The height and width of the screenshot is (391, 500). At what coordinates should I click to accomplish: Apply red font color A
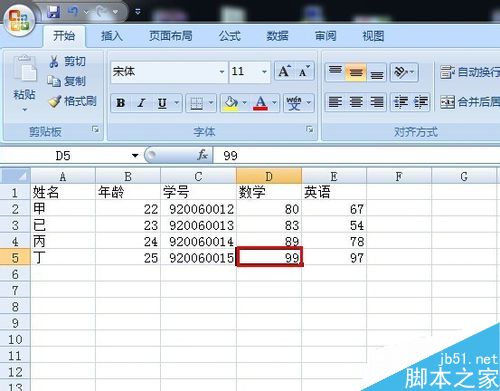click(x=261, y=103)
